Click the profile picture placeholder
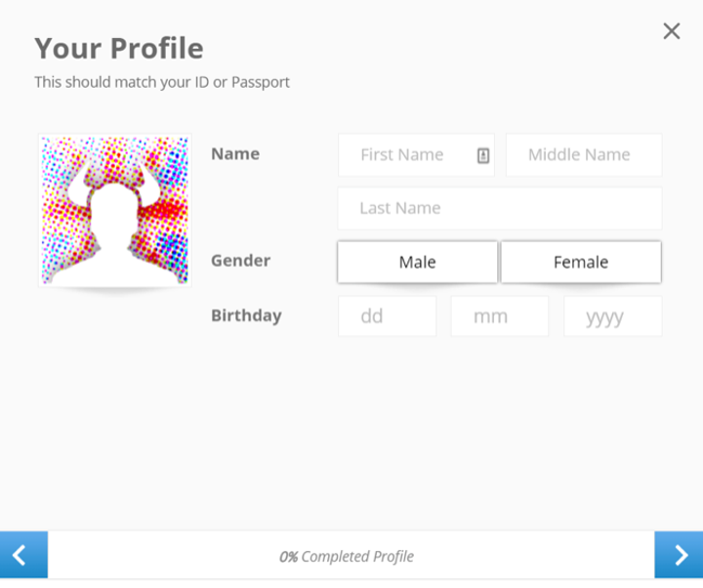Viewport: 703px width, 588px height. (x=115, y=210)
